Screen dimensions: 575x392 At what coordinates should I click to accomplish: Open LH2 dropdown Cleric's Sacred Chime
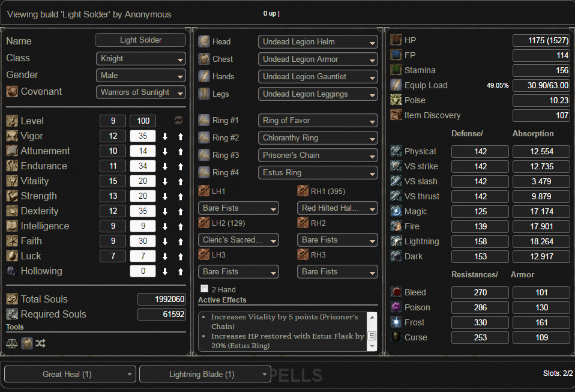(238, 240)
